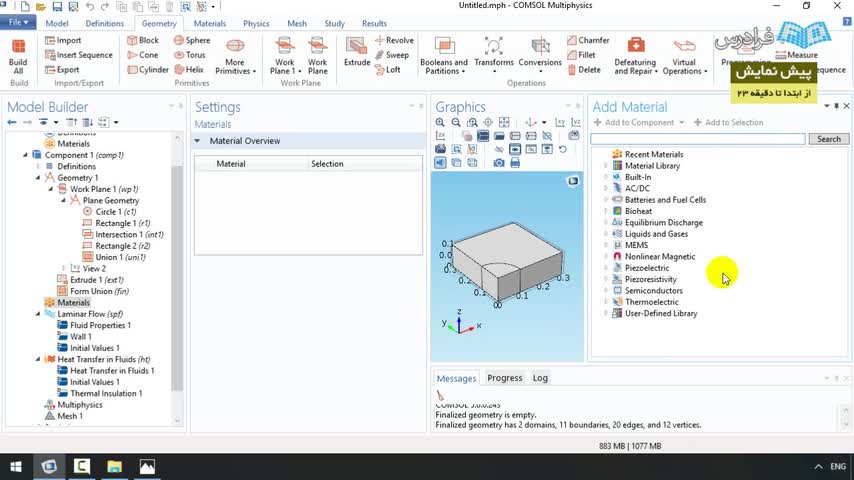
Task: Click the Import button
Action: point(63,40)
